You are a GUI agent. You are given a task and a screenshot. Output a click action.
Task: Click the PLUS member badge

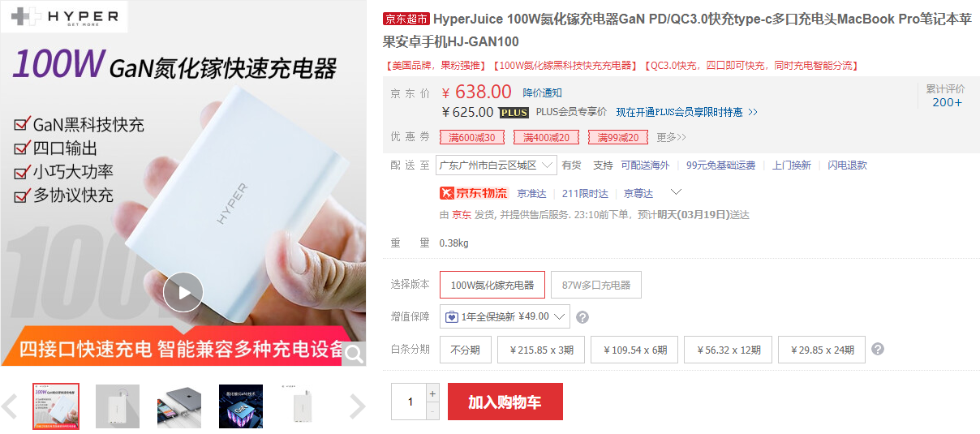[514, 113]
